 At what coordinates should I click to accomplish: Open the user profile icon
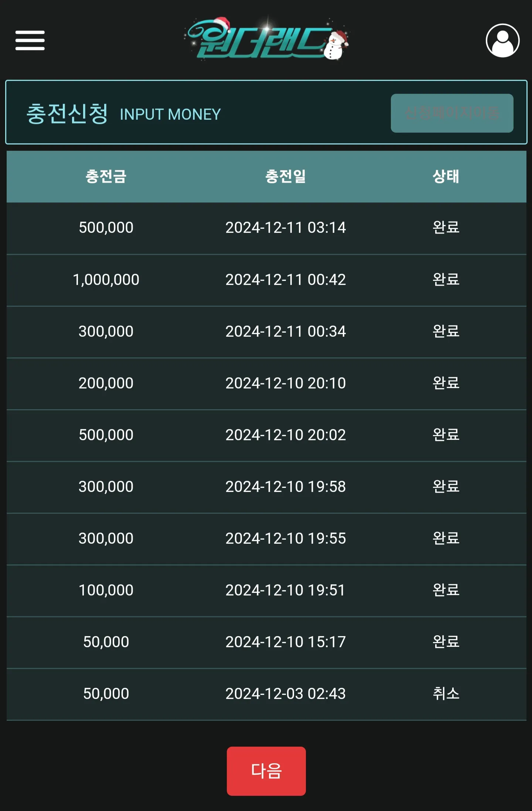point(502,40)
